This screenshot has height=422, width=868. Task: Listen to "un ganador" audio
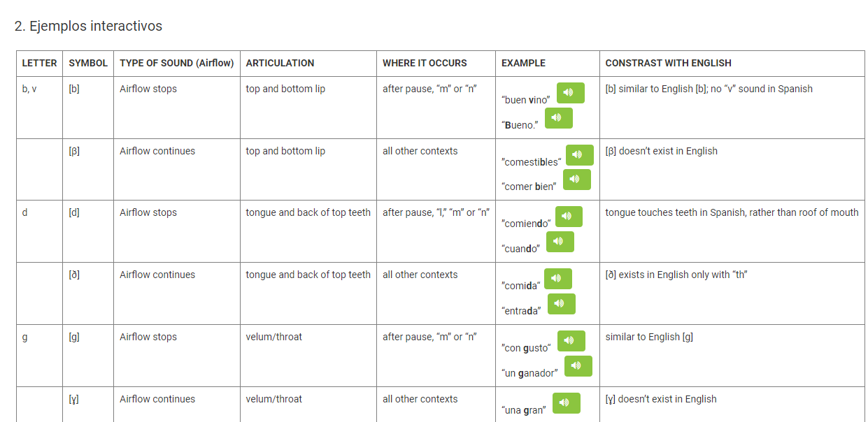[x=578, y=366]
